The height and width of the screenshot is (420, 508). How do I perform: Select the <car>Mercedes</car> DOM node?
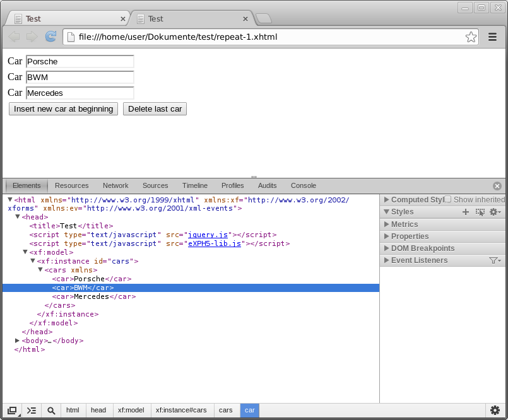[x=94, y=296]
